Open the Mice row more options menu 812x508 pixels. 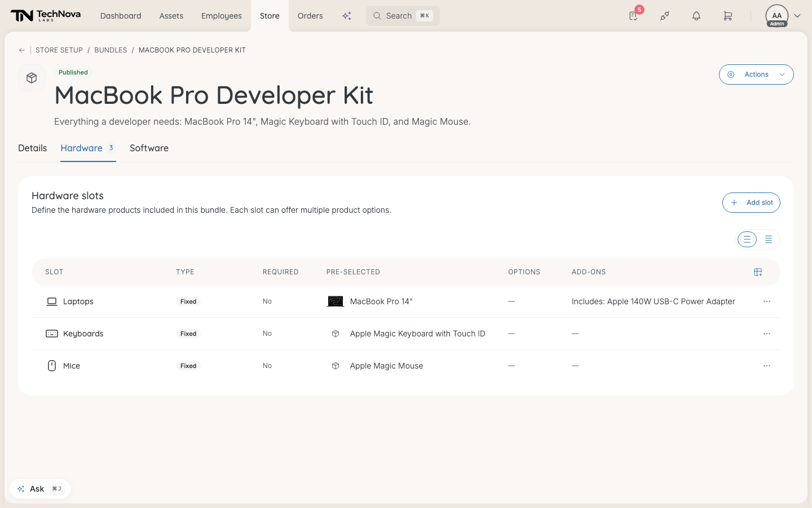[x=767, y=366]
